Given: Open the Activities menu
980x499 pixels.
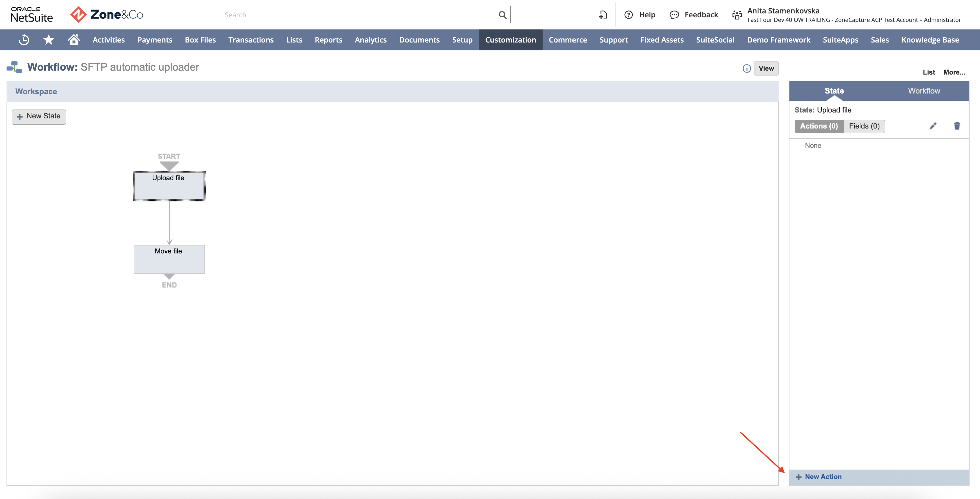Looking at the screenshot, I should click(x=109, y=40).
